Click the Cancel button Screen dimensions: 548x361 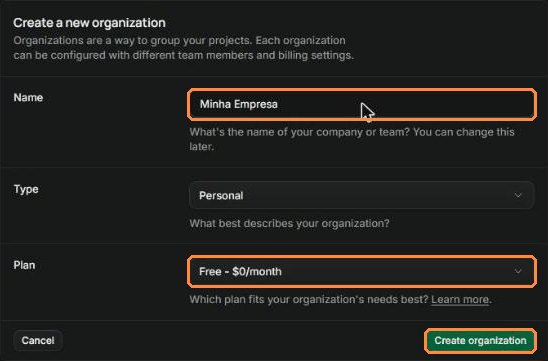pyautogui.click(x=38, y=340)
